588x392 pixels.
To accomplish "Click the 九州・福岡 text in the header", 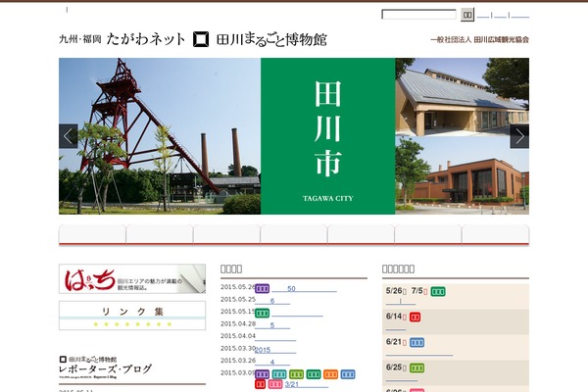I will pos(80,39).
